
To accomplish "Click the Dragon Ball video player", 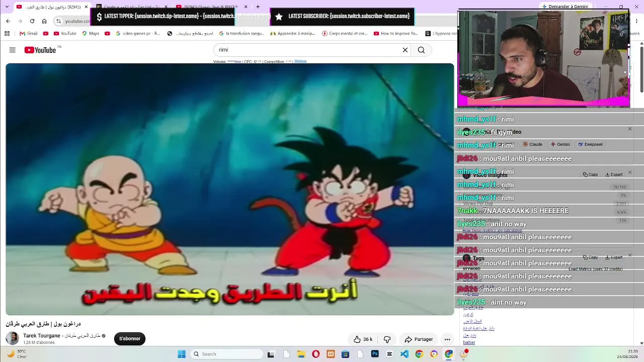I will pyautogui.click(x=230, y=190).
